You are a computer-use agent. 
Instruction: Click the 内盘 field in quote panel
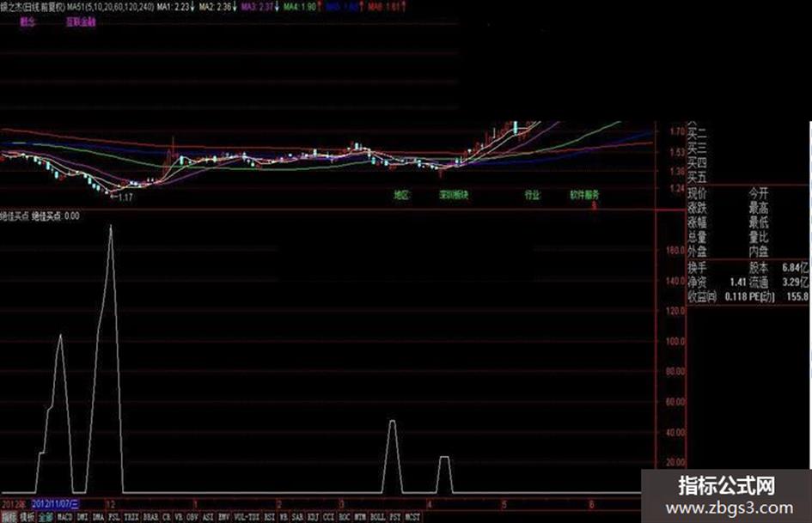coord(759,252)
